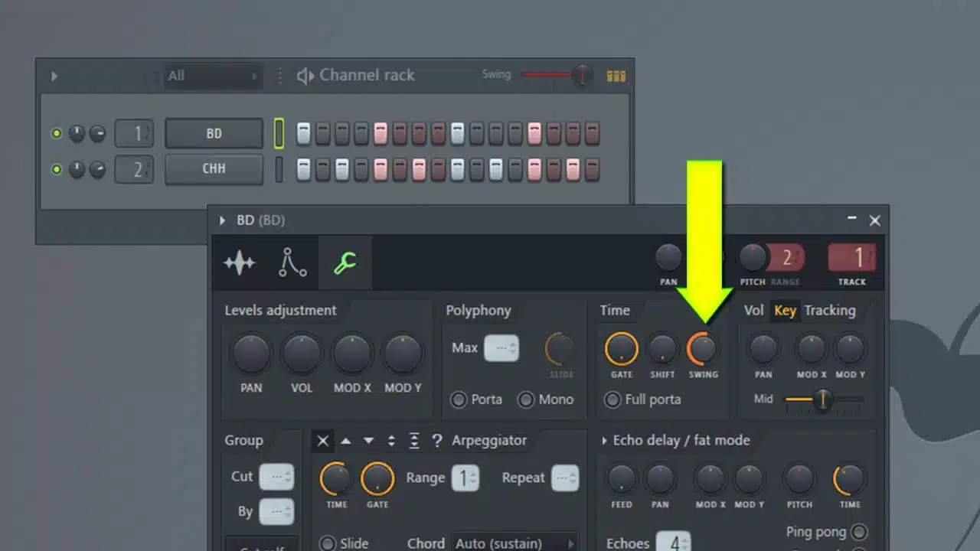Click the pitch RANGE value 2
The image size is (980, 551).
click(786, 258)
